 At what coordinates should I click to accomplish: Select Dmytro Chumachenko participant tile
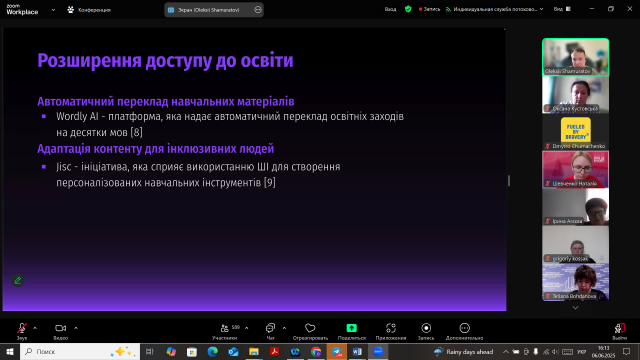pyautogui.click(x=576, y=132)
